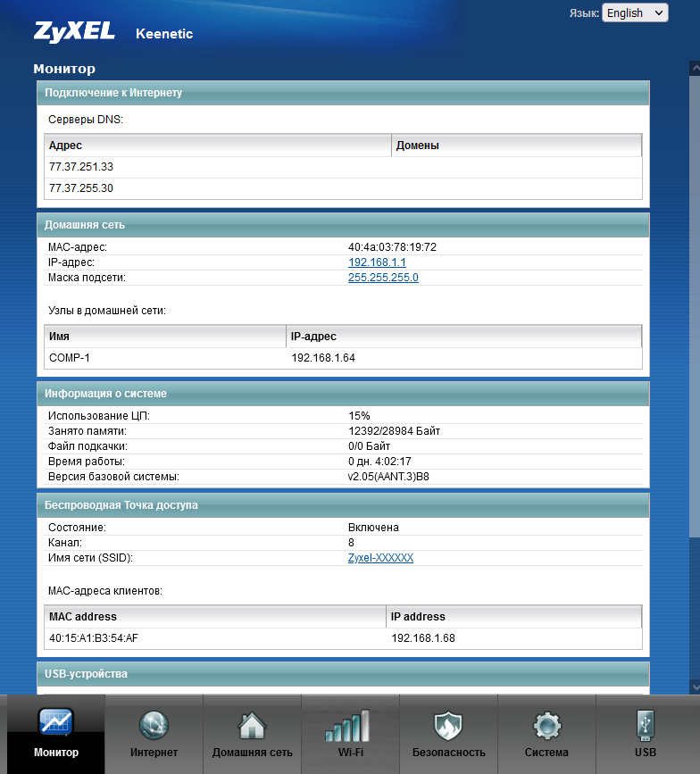Select the Безопасность shield icon
This screenshot has width=700, height=774.
click(448, 724)
